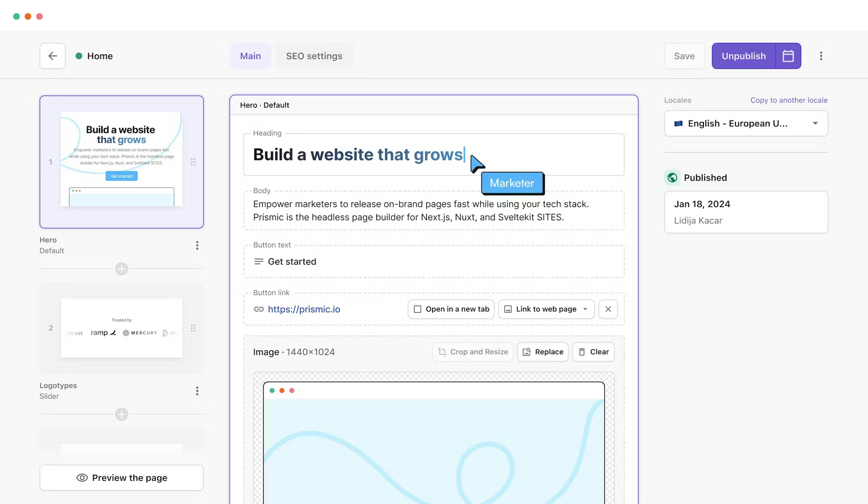868x504 pixels.
Task: Click the Copy to another locale link
Action: coord(789,100)
